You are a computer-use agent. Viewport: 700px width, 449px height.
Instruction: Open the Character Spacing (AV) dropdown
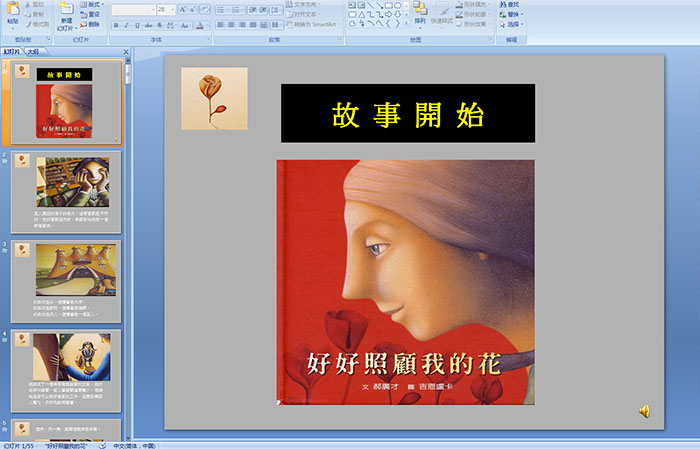pos(171,25)
